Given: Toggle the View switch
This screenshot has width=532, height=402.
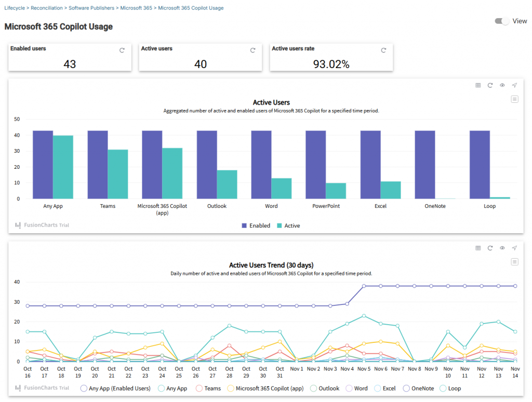Looking at the screenshot, I should pyautogui.click(x=502, y=21).
